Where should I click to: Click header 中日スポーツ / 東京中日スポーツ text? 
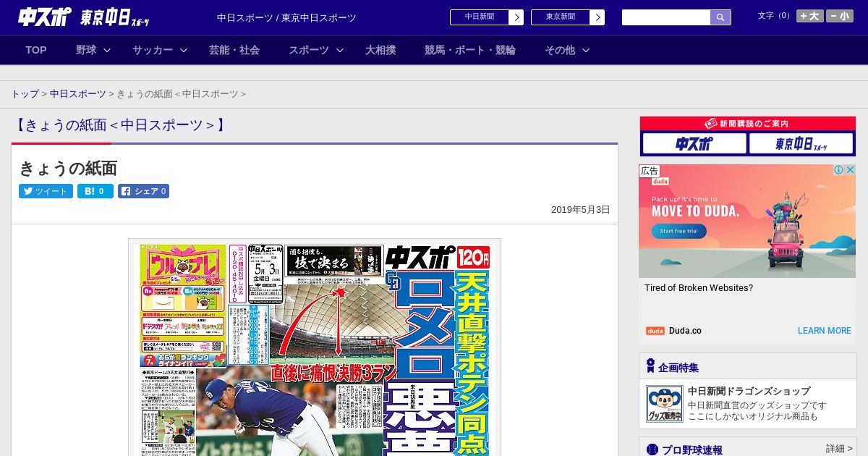click(286, 17)
